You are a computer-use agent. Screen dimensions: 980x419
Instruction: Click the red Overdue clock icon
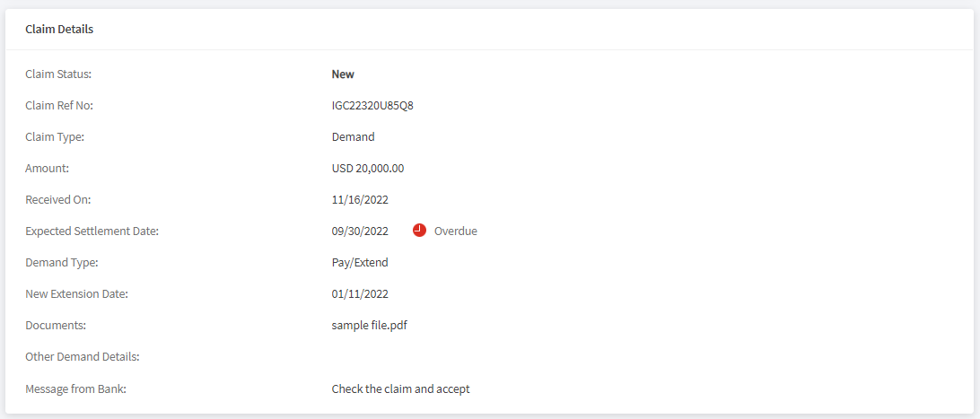coord(419,231)
